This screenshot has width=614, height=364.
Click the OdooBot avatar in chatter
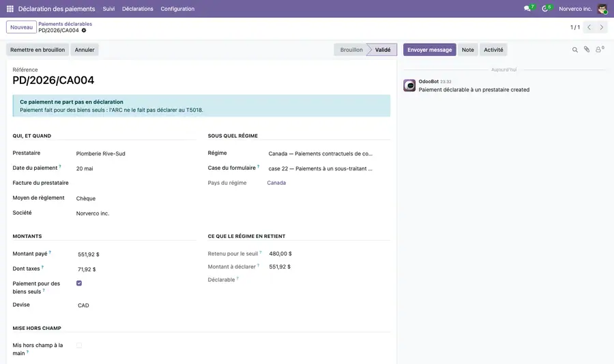coord(409,85)
